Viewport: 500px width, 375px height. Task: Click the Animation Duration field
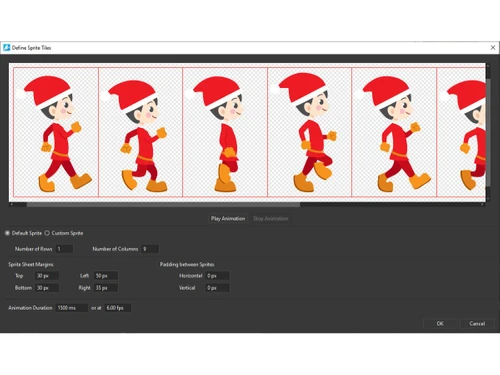point(72,308)
